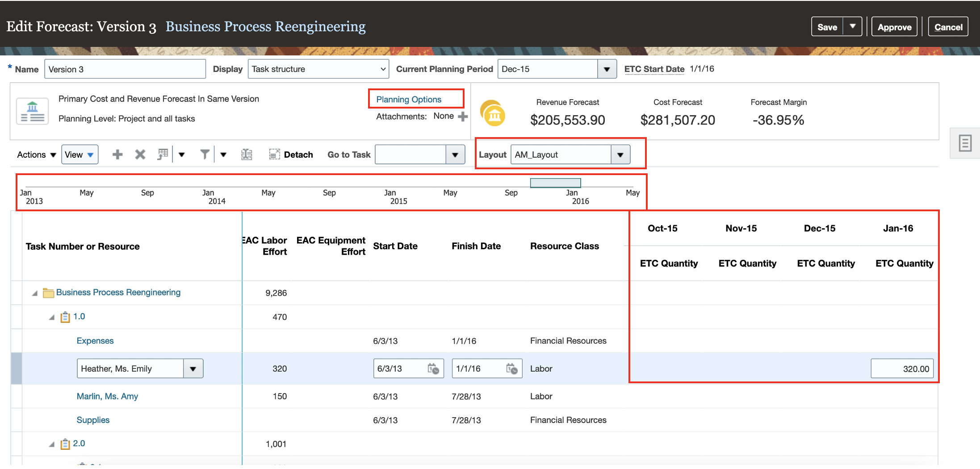Viewport: 980px width, 469px height.
Task: Open the Supplies resource link
Action: 93,420
